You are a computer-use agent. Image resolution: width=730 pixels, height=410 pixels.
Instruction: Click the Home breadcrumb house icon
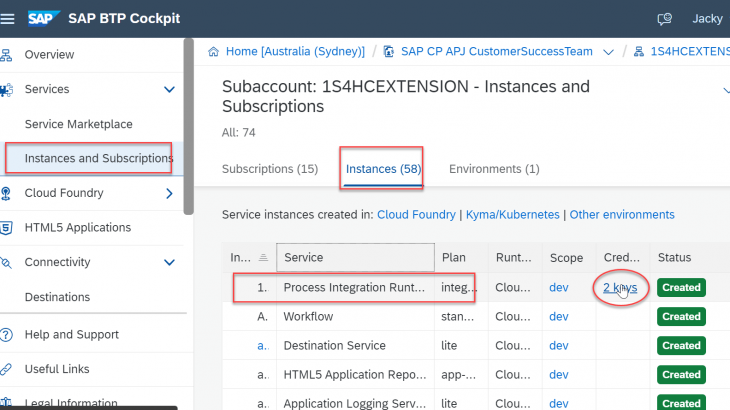(213, 52)
